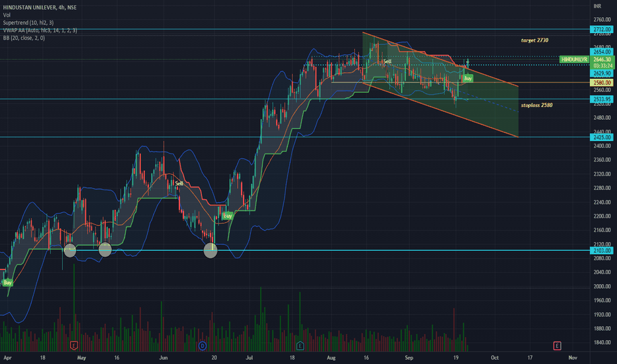Select the 'stoploss 2580' text annotation

coord(537,105)
